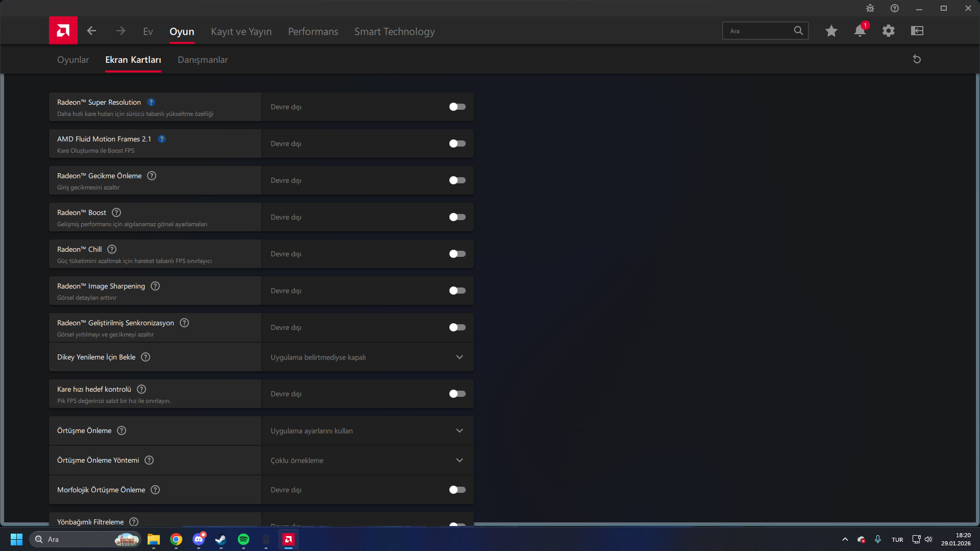980x551 pixels.
Task: Show hidden system tray icons
Action: (x=845, y=539)
